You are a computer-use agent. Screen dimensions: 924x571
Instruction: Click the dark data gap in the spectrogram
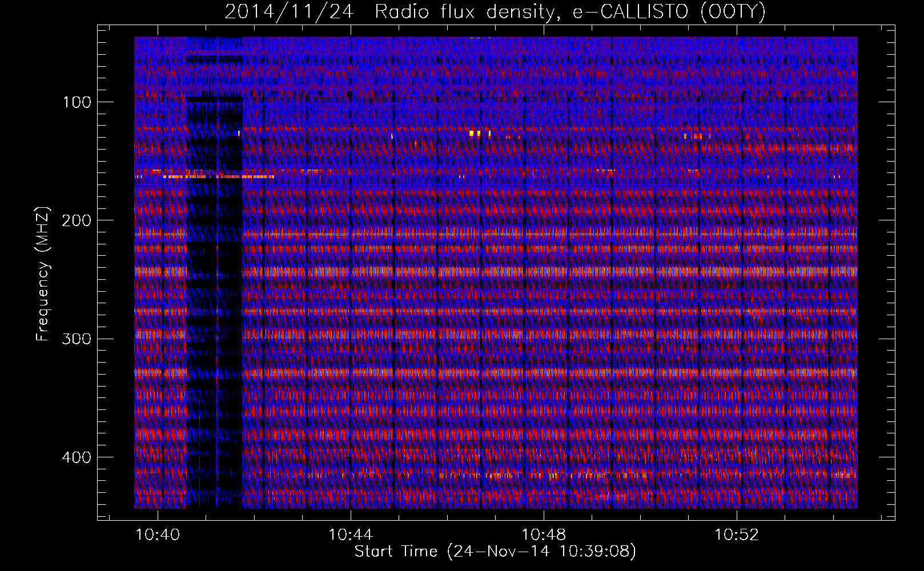tap(215, 303)
